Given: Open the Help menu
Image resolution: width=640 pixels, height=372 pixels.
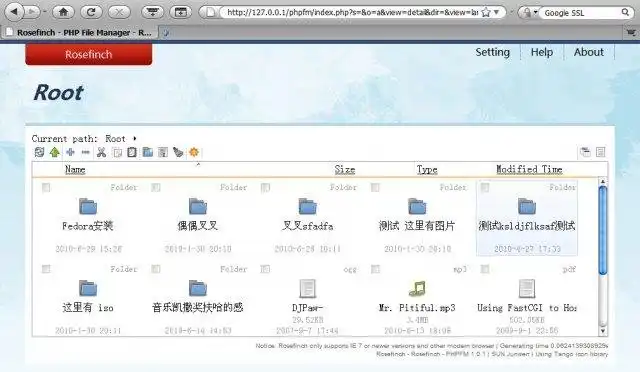Looking at the screenshot, I should coord(542,52).
